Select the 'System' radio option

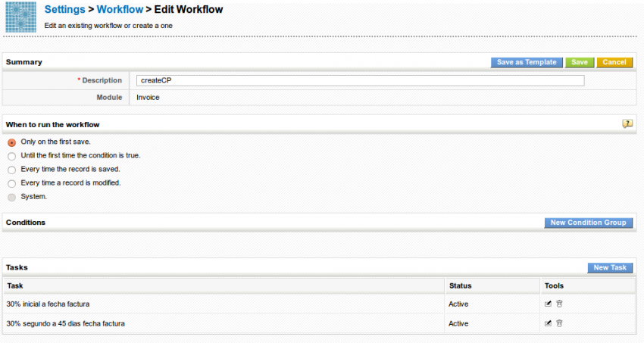coord(11,197)
